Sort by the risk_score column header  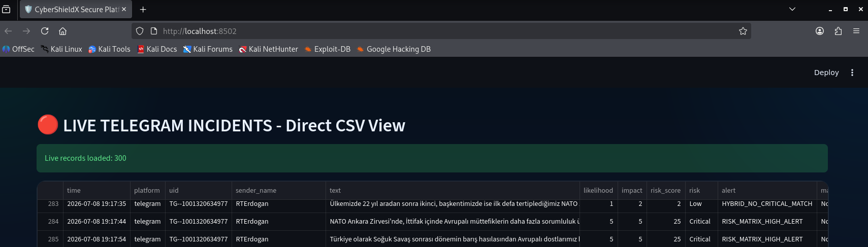(x=666, y=190)
